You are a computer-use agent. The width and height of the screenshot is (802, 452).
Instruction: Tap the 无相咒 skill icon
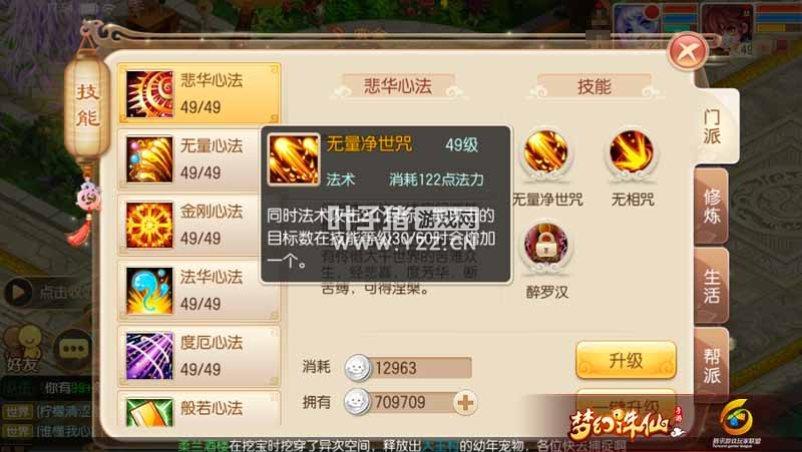[x=632, y=152]
